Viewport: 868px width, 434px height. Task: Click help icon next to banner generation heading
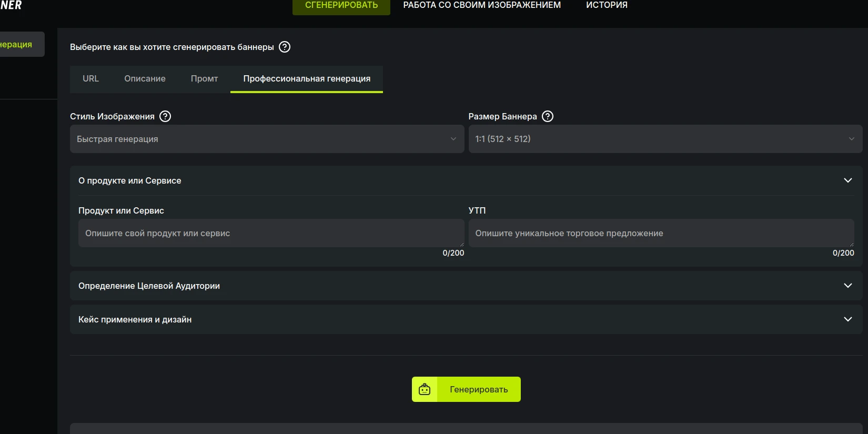285,47
